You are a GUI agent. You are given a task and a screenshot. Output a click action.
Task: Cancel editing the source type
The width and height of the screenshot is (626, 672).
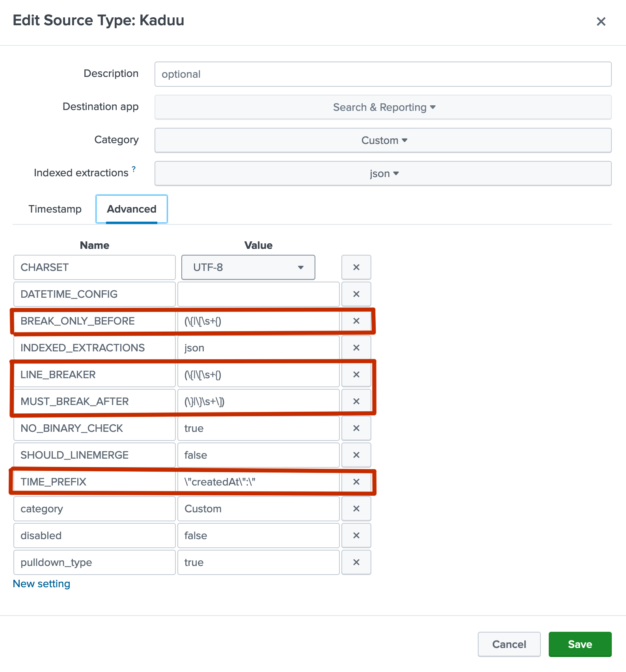coord(509,644)
